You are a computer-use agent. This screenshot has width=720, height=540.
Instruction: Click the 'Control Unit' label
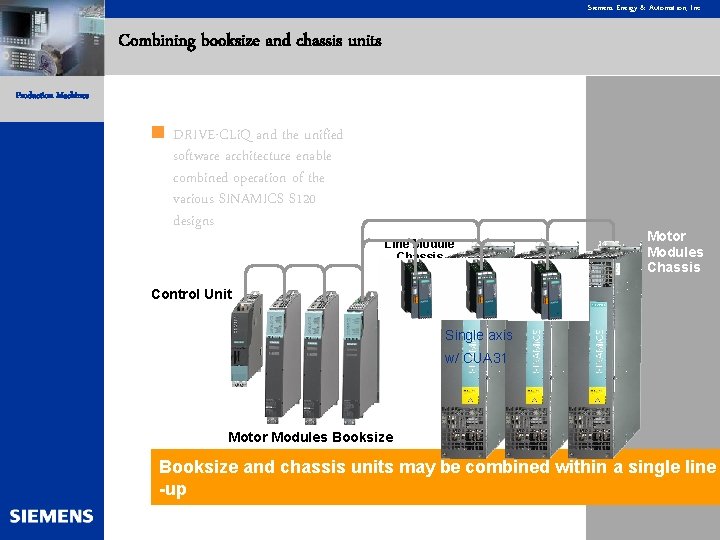pos(191,294)
